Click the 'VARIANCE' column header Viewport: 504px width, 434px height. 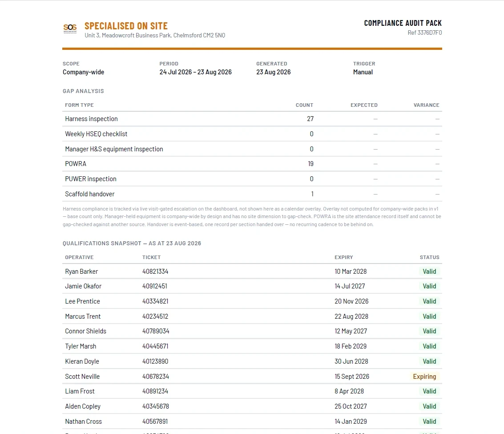(x=426, y=105)
